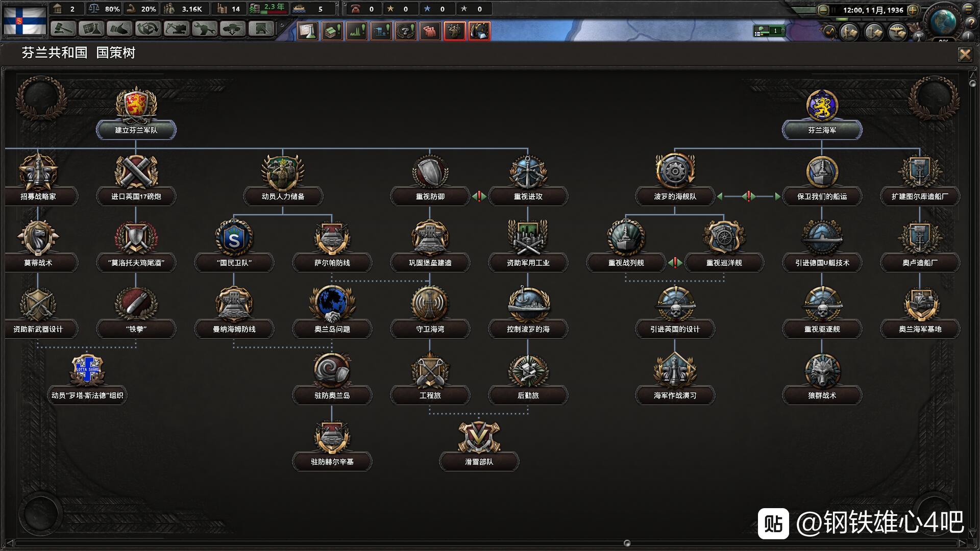Open the construction crane menu
The image size is (980, 551).
coord(176,29)
